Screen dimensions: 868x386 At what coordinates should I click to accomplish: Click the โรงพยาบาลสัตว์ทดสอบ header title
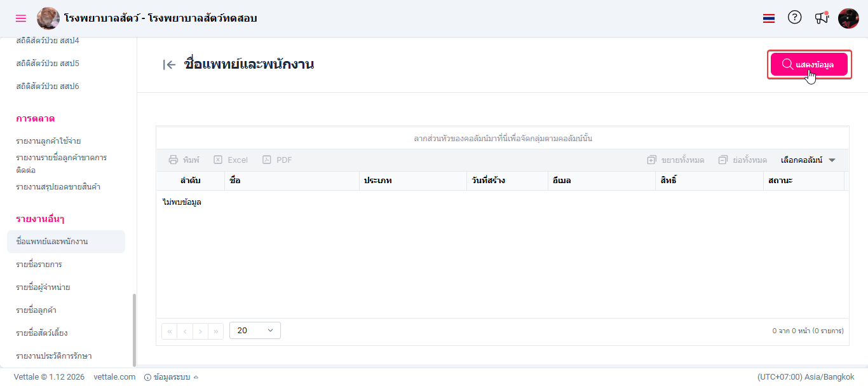[x=203, y=18]
